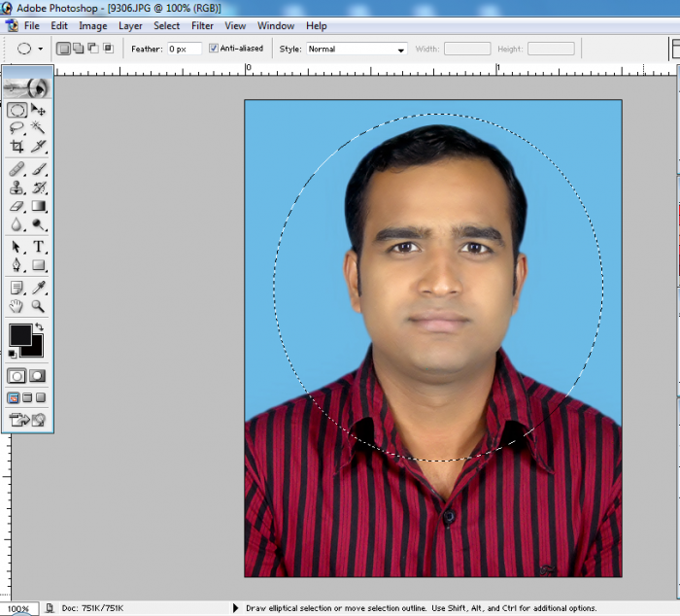Select the Hand tool
Image resolution: width=680 pixels, height=616 pixels.
(x=17, y=306)
